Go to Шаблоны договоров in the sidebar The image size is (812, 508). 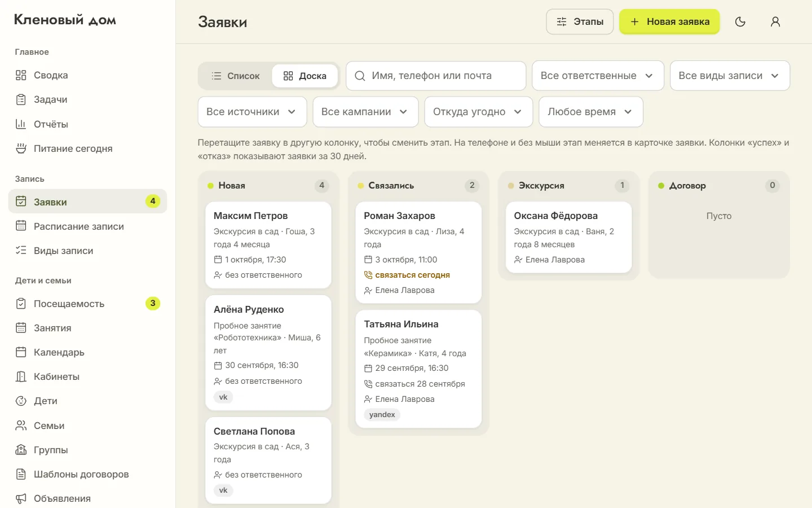87,474
